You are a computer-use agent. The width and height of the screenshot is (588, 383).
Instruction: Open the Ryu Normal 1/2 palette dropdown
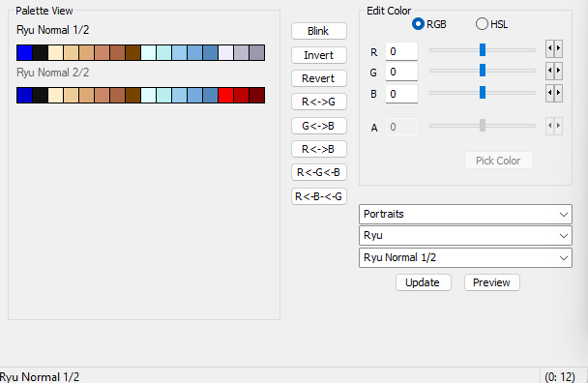pos(465,257)
